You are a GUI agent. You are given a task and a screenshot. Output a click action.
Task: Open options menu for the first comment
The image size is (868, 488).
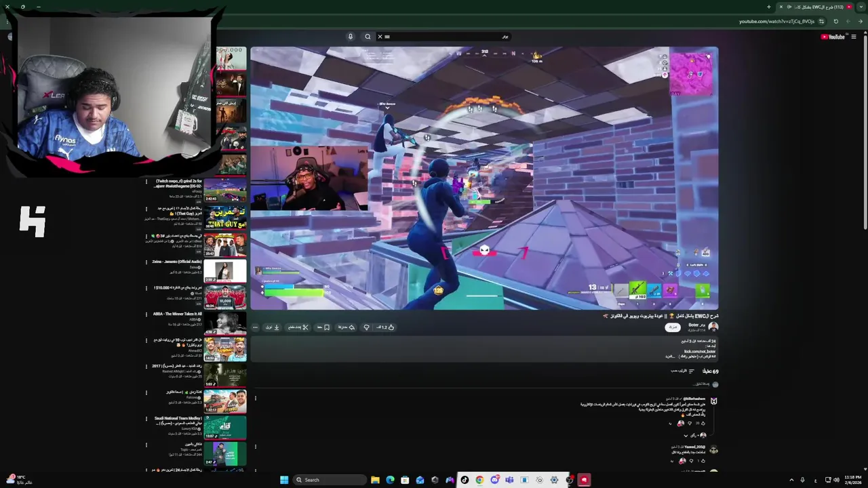(x=255, y=399)
